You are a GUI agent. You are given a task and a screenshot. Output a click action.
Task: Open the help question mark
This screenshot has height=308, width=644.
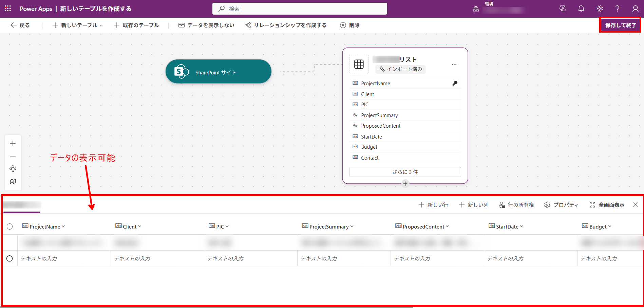click(x=618, y=8)
